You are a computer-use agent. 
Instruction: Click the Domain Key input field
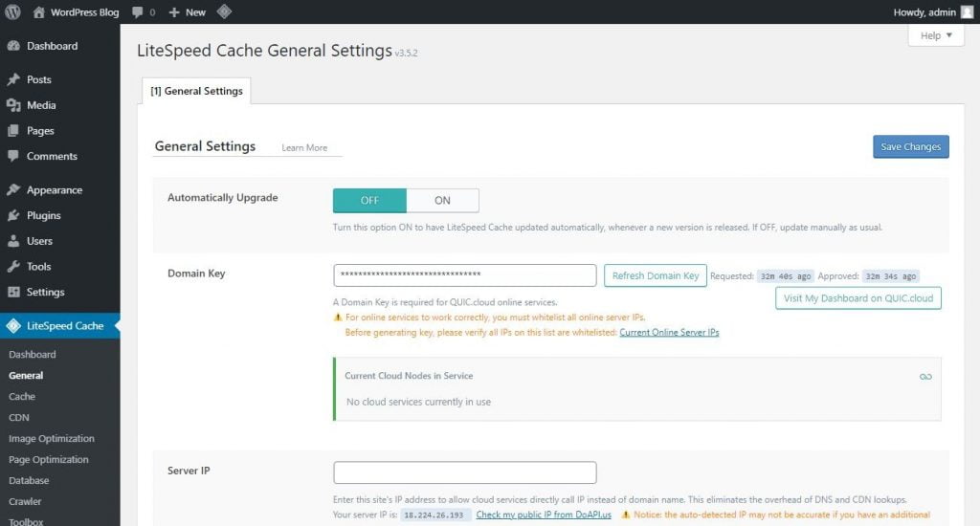pos(465,274)
